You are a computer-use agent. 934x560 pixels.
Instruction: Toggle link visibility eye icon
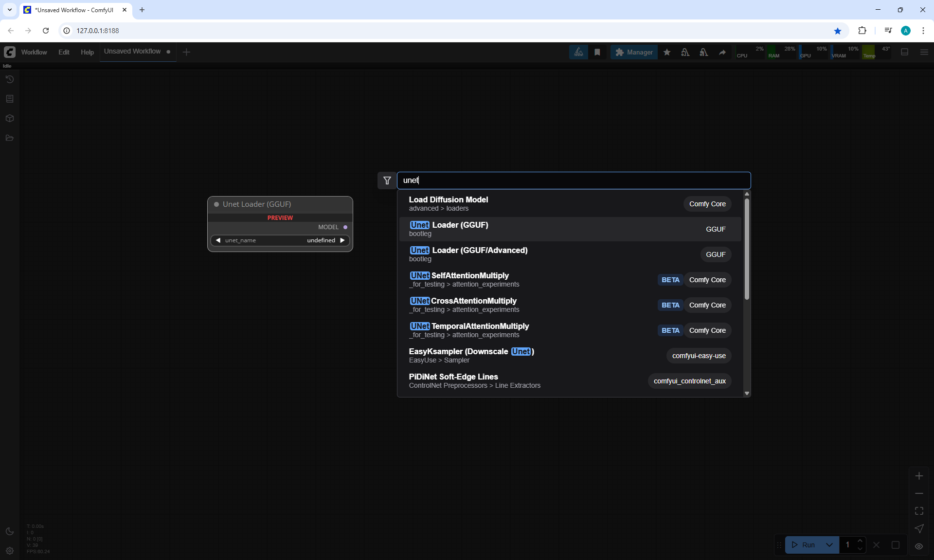pos(919,546)
